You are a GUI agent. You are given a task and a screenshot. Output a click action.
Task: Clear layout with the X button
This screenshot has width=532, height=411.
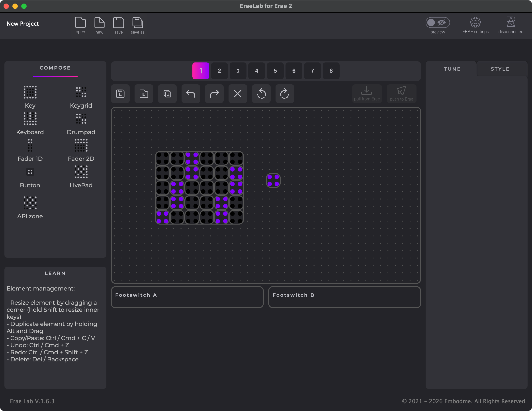tap(237, 94)
